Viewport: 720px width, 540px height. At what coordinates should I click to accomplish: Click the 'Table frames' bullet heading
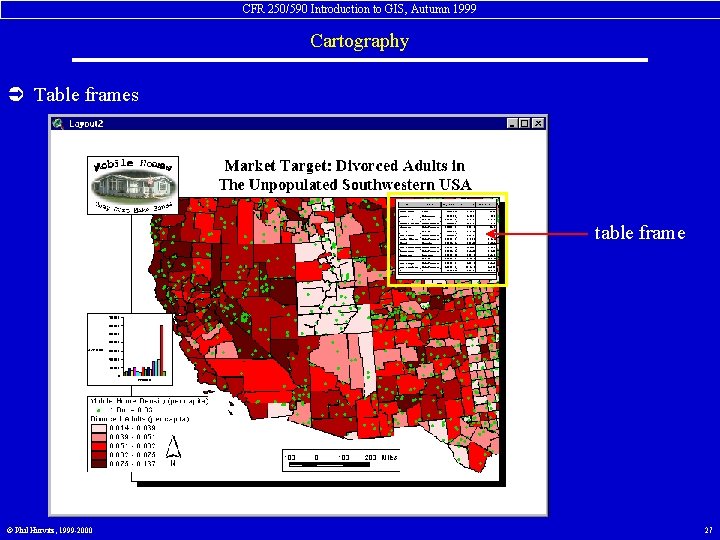[x=86, y=95]
